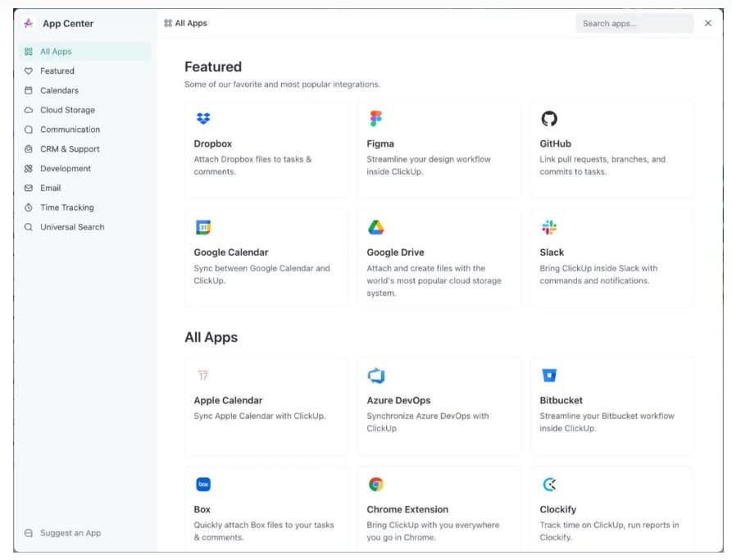Show CRM & Support apps

[x=85, y=149]
